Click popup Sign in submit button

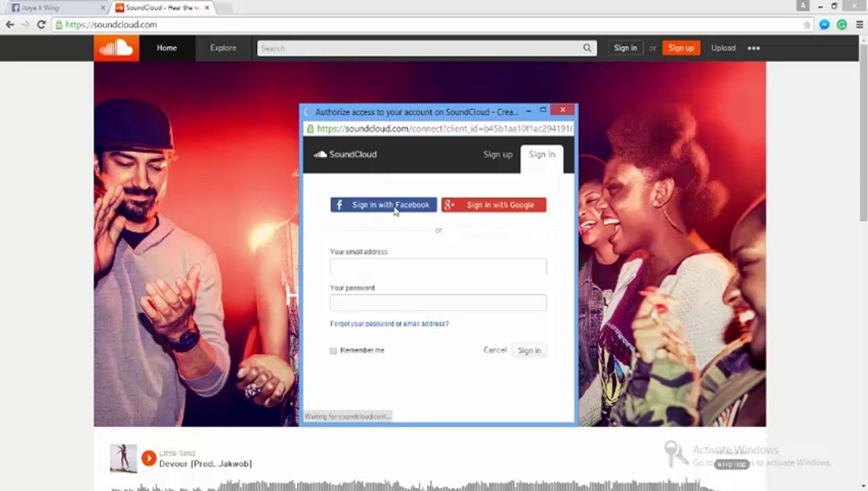point(529,351)
